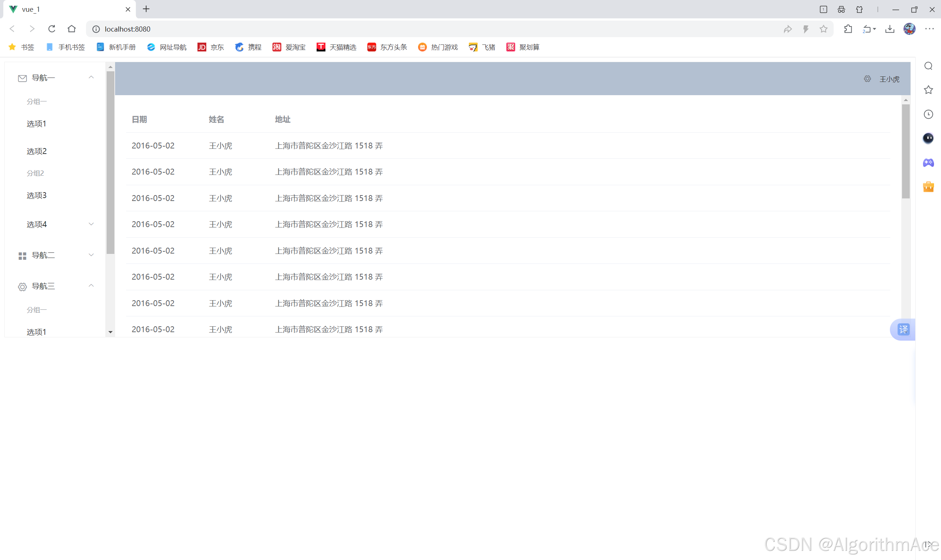Expand the 选项4 submenu
The height and width of the screenshot is (560, 941).
click(x=91, y=224)
